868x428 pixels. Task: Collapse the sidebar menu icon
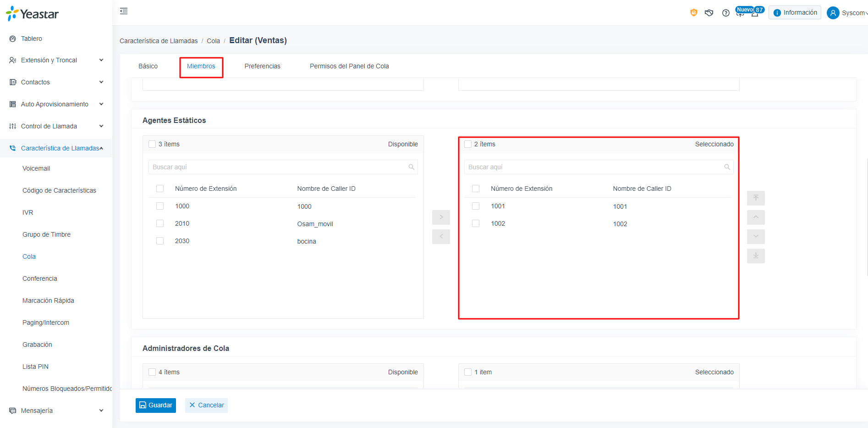(x=124, y=11)
